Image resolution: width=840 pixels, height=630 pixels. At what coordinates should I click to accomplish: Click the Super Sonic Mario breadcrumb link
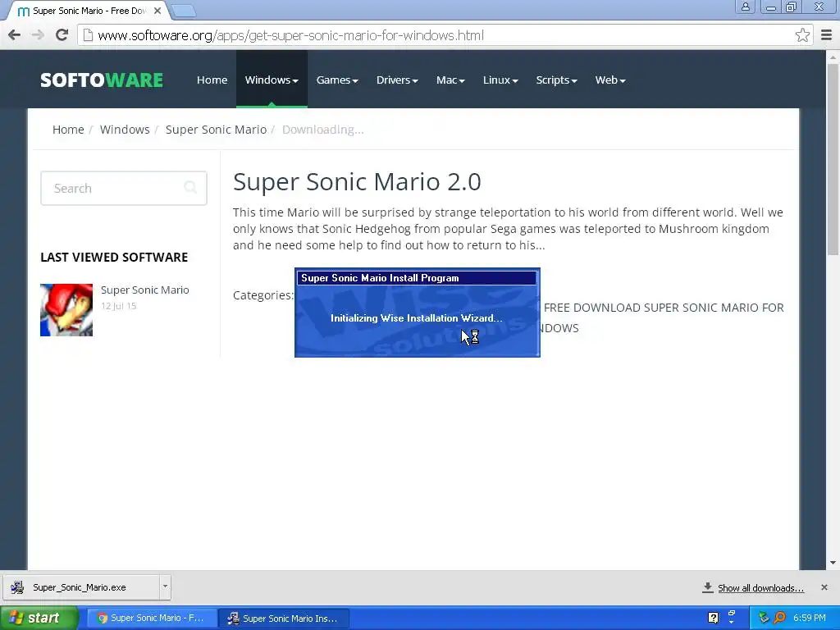tap(216, 130)
